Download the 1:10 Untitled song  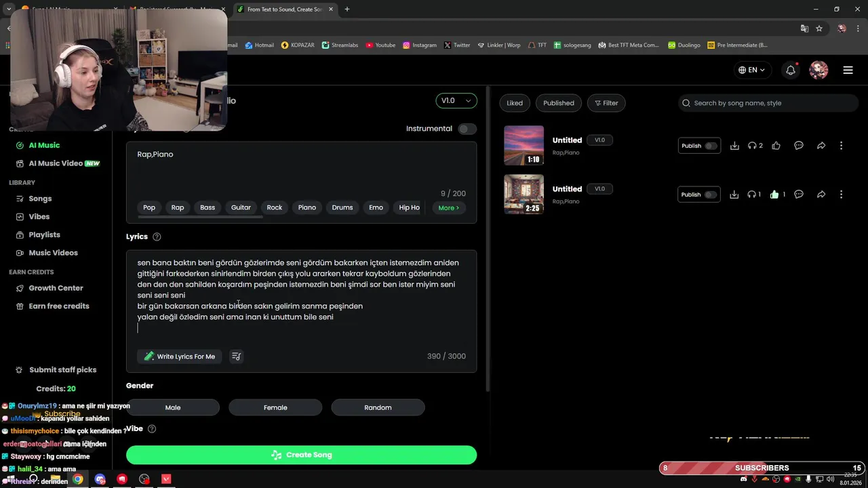click(734, 146)
